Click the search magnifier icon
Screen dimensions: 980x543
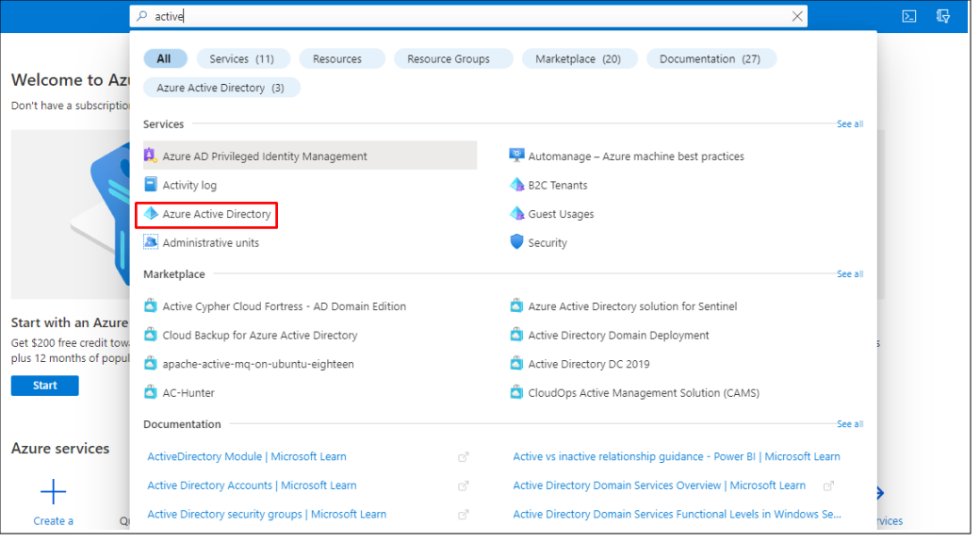tap(142, 16)
